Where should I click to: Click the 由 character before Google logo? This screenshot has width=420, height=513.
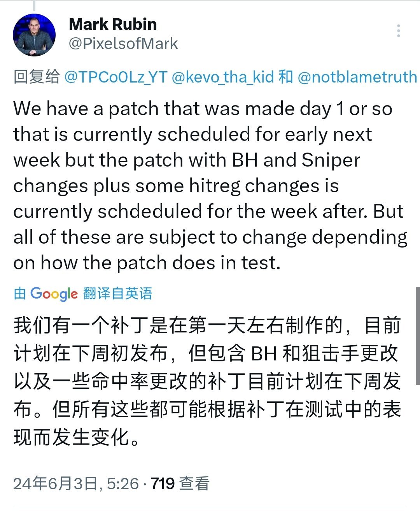coord(20,293)
